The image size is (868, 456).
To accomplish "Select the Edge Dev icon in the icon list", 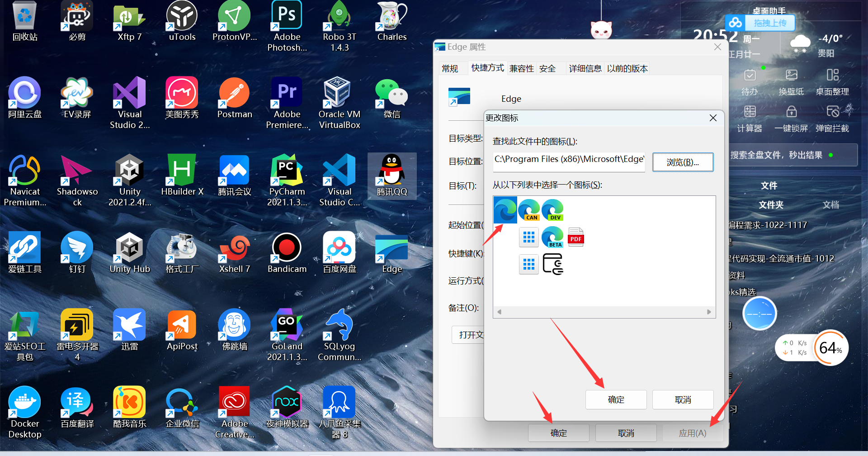I will tap(552, 209).
